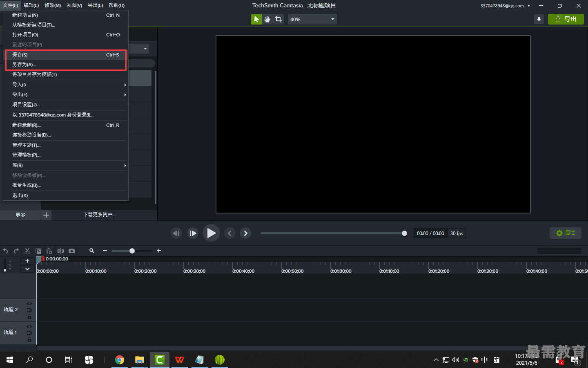The width and height of the screenshot is (588, 368).
Task: Choose 连接移动设备(D)...
Action: (x=66, y=135)
